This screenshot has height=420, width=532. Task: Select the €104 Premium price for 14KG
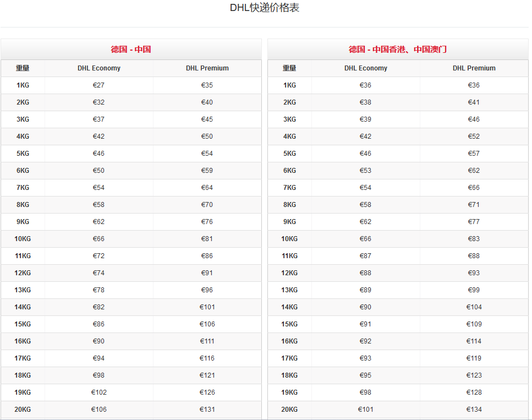[x=474, y=307]
